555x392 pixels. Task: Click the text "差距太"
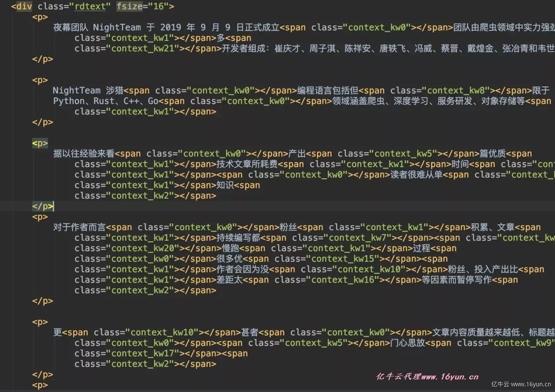point(229,280)
